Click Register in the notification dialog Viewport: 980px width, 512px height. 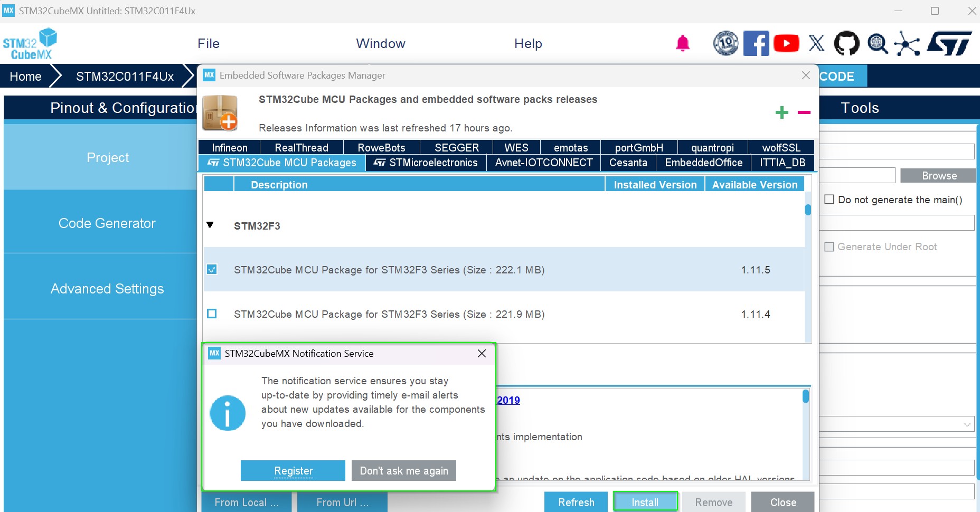[x=293, y=470]
